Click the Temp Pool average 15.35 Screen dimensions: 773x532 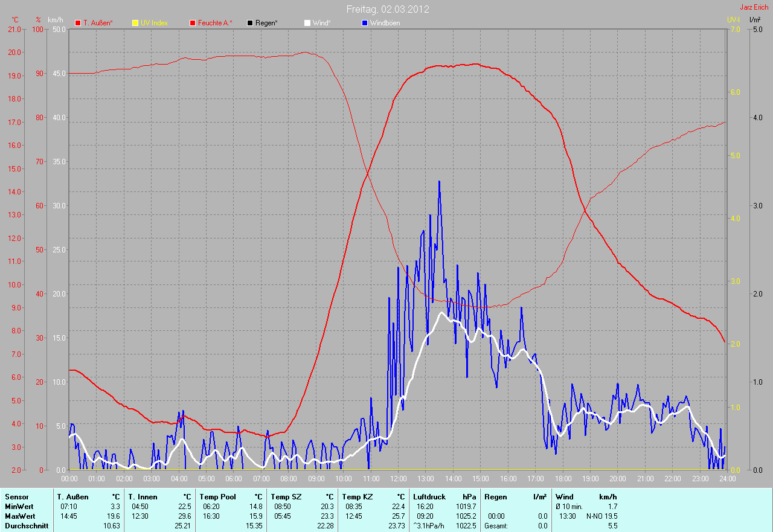click(254, 526)
